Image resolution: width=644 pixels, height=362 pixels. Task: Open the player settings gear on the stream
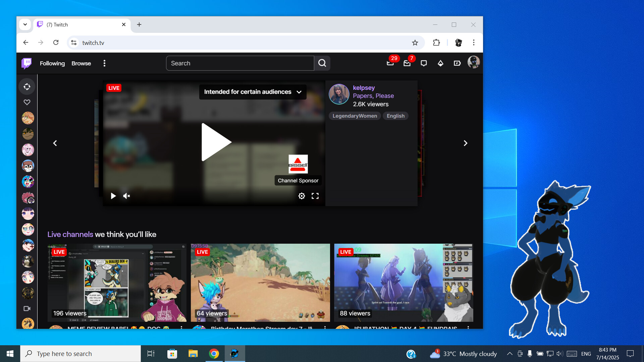coord(302,196)
